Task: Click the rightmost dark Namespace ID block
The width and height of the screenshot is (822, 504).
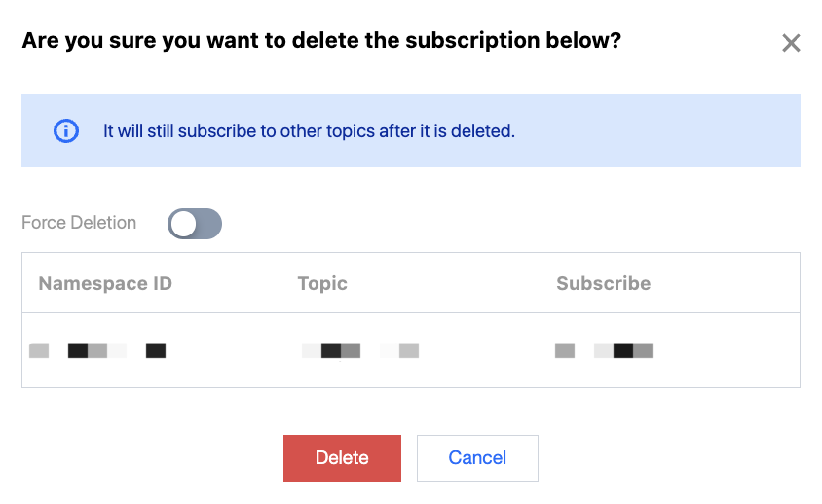Action: point(156,351)
